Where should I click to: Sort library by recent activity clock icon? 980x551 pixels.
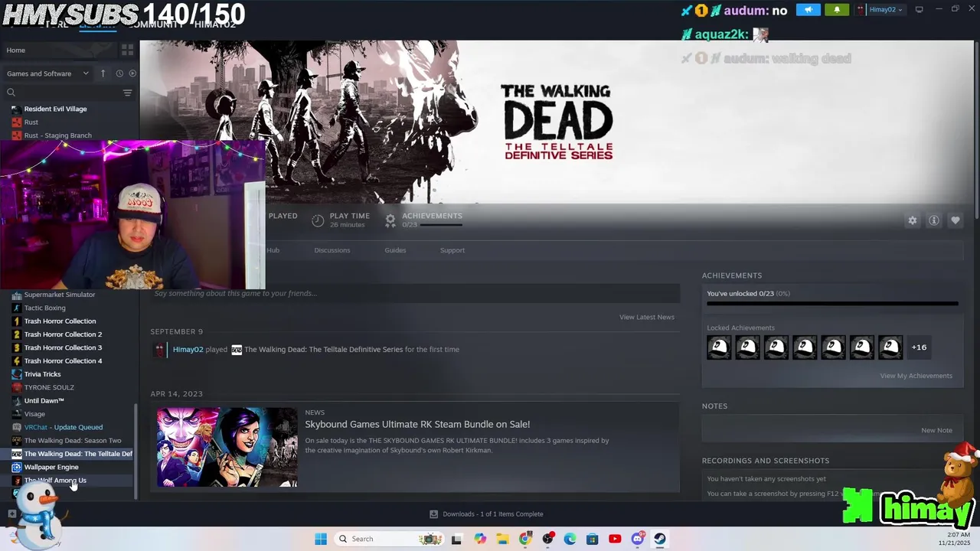(119, 73)
